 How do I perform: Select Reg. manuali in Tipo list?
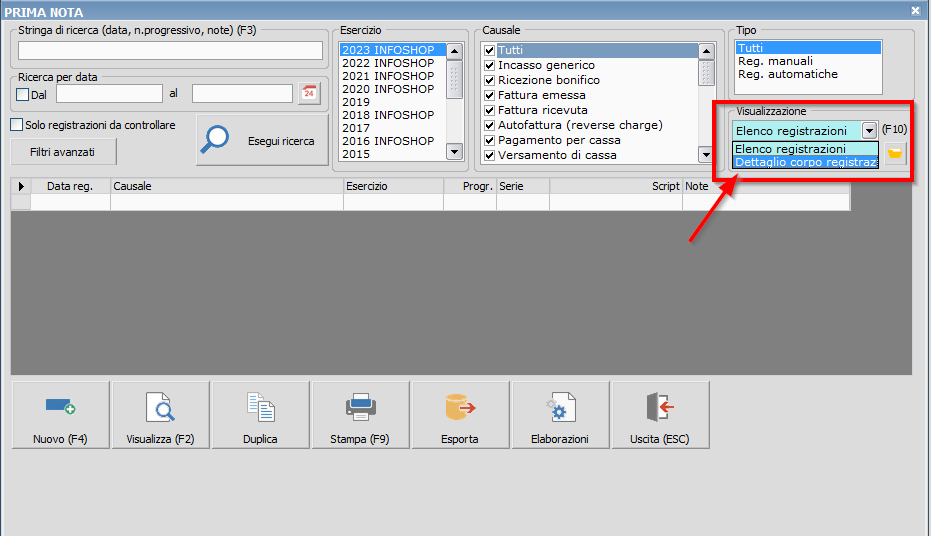(x=808, y=61)
